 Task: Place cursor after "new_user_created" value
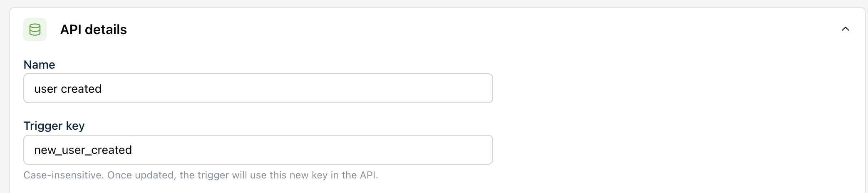pyautogui.click(x=133, y=150)
